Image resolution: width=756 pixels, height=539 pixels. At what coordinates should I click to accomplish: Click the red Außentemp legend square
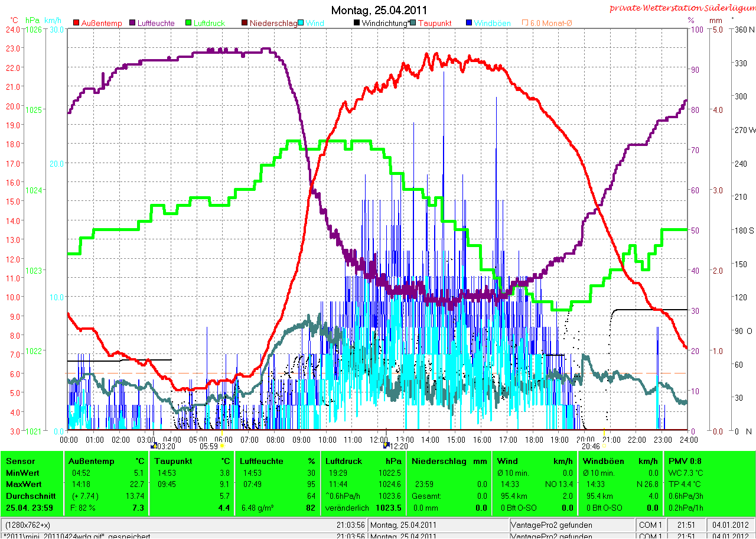[x=76, y=23]
